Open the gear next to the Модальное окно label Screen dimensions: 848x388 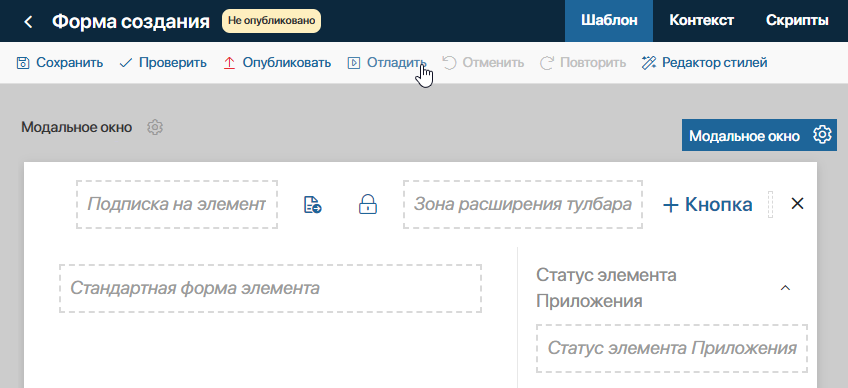pos(155,128)
